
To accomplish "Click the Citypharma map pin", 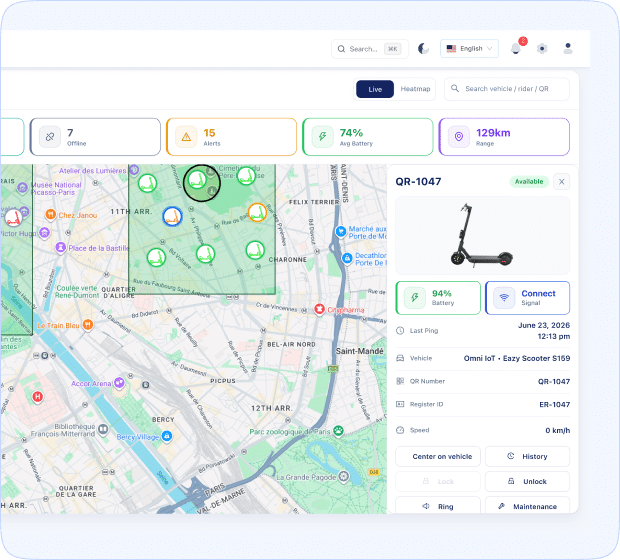I will (x=319, y=309).
